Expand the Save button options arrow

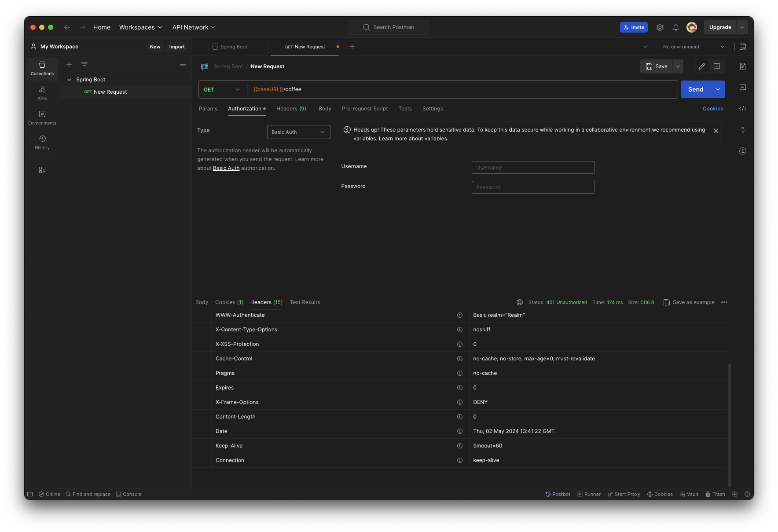point(678,66)
